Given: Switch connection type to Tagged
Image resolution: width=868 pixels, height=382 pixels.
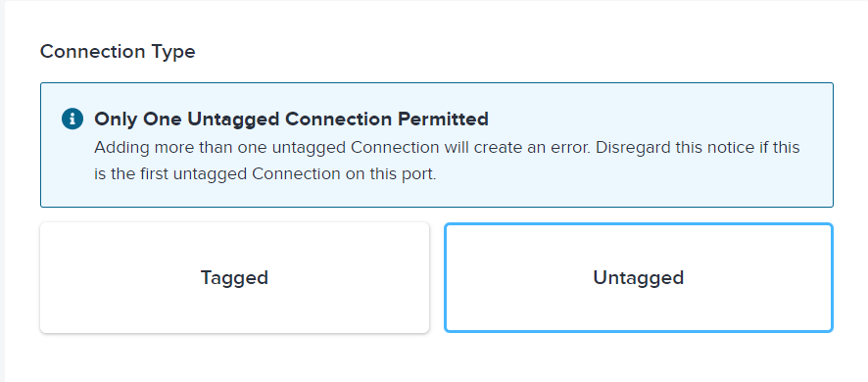Looking at the screenshot, I should (x=235, y=277).
